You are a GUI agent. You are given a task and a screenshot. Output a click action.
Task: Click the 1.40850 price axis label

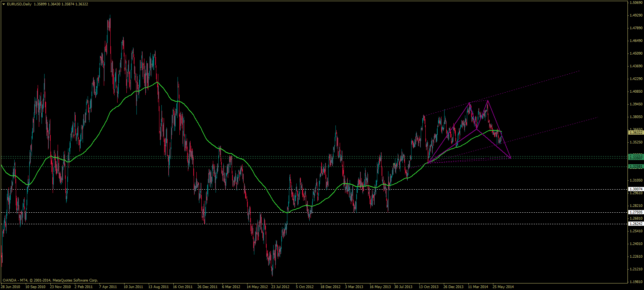(637, 92)
